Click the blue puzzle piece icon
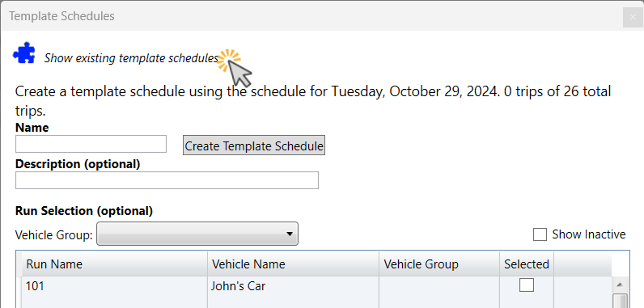This screenshot has width=644, height=308. click(23, 53)
